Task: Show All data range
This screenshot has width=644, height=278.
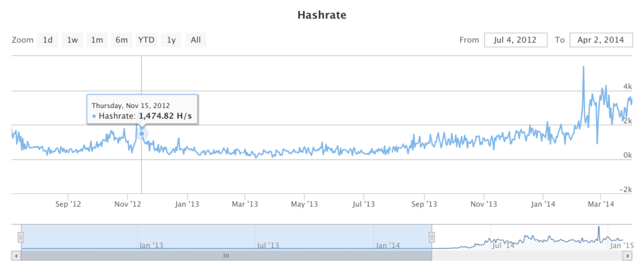Action: pyautogui.click(x=196, y=40)
